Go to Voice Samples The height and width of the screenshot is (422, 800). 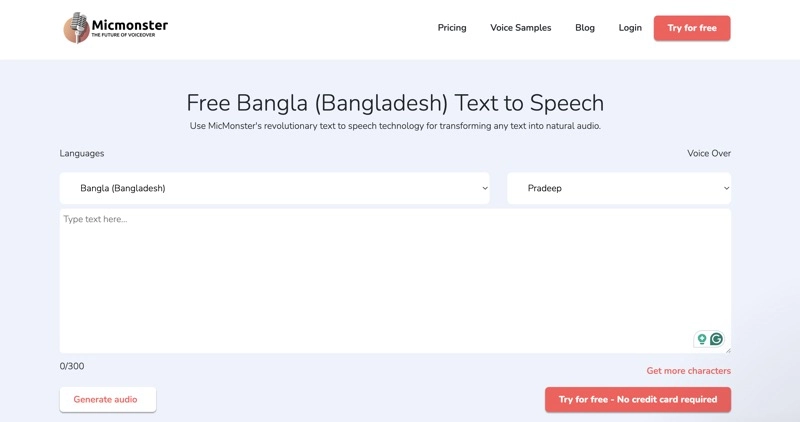[520, 28]
